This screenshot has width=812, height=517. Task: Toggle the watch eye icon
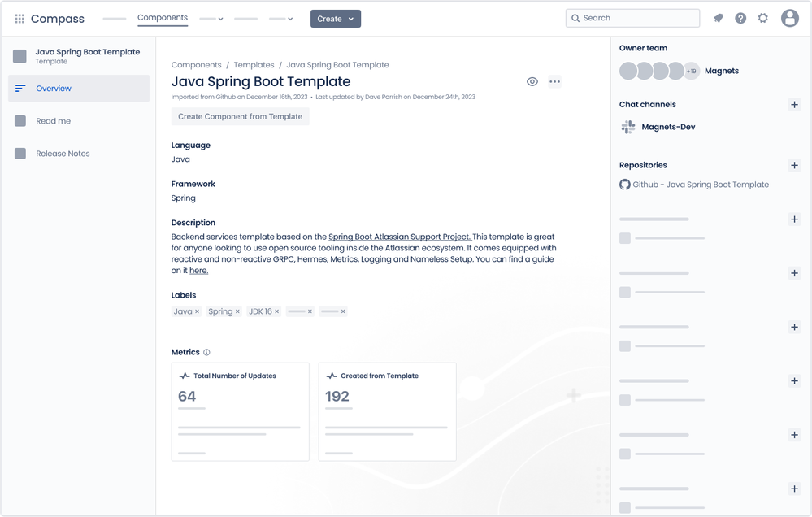(532, 82)
